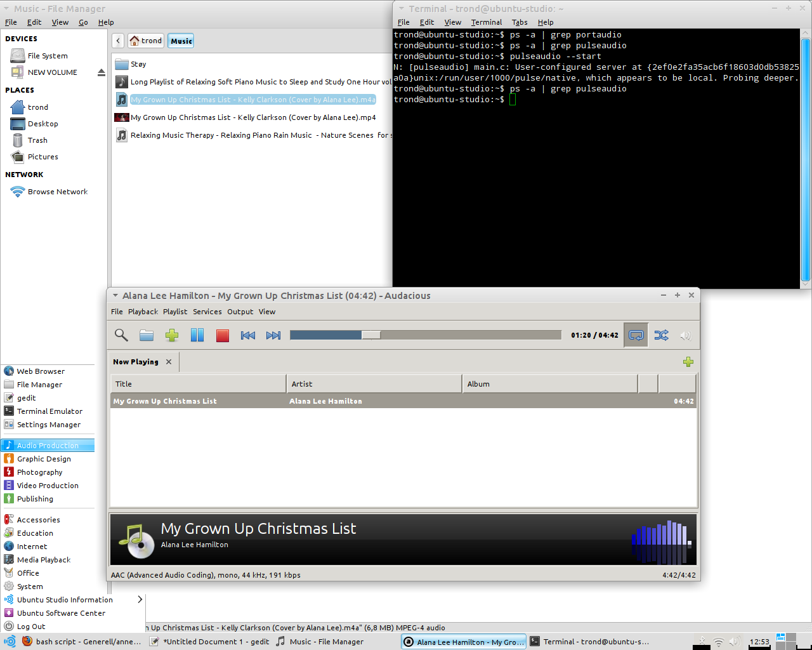
Task: Eject the NEW VOLUME device
Action: tap(101, 72)
